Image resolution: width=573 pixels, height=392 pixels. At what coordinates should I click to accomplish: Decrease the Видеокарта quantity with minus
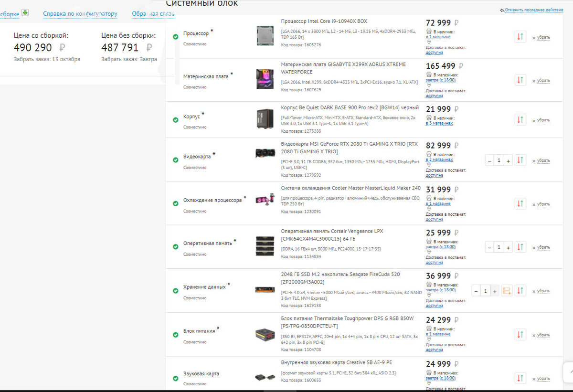point(489,161)
